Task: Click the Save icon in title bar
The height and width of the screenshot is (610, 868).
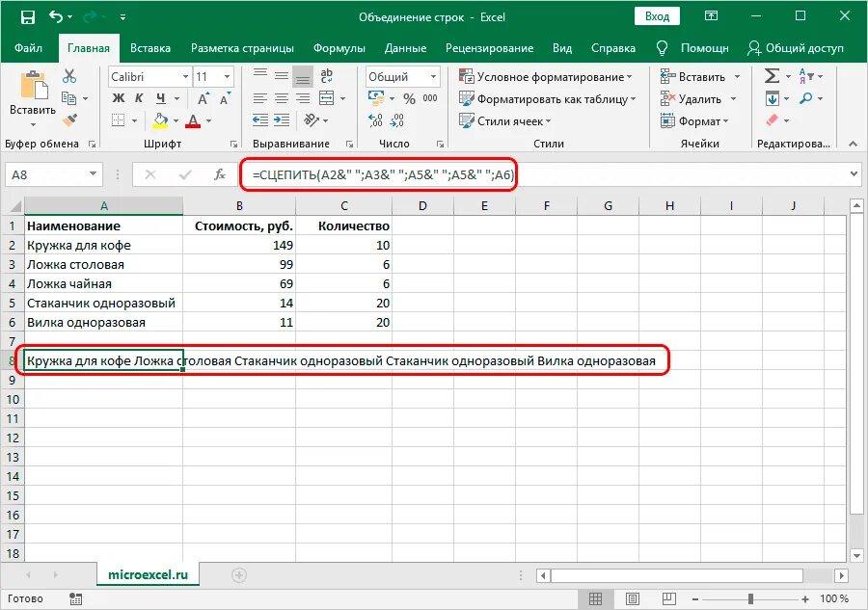Action: tap(28, 17)
